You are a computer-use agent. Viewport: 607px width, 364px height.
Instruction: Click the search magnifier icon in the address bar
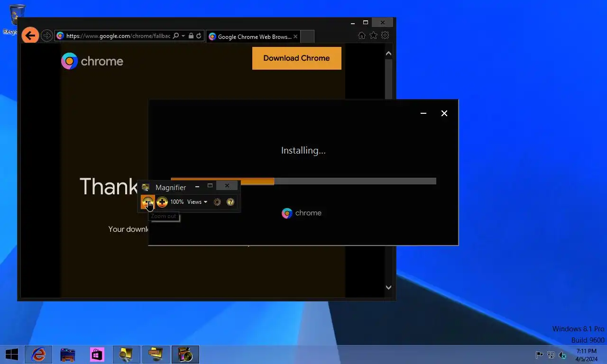pyautogui.click(x=176, y=36)
